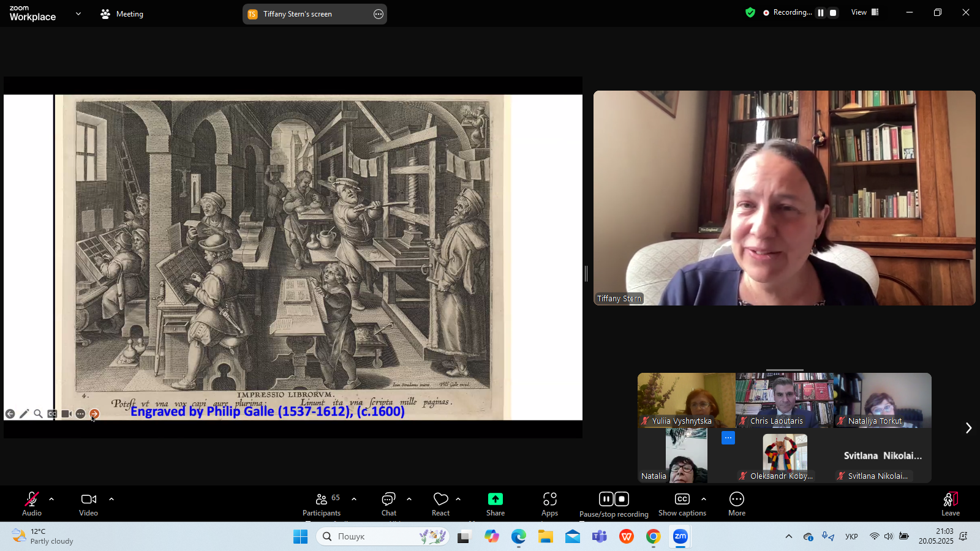980x551 pixels.
Task: Toggle the Video camera button
Action: [x=88, y=504]
